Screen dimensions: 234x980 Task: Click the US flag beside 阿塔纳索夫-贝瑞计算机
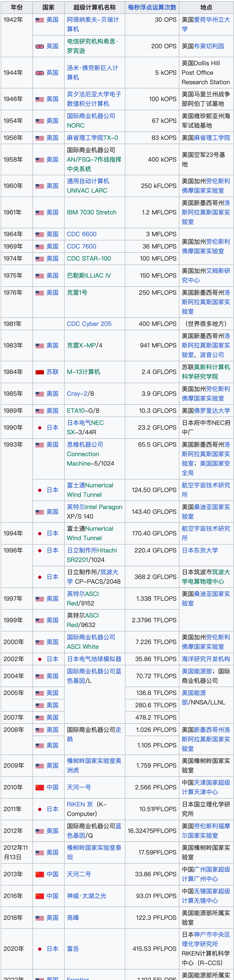[40, 20]
